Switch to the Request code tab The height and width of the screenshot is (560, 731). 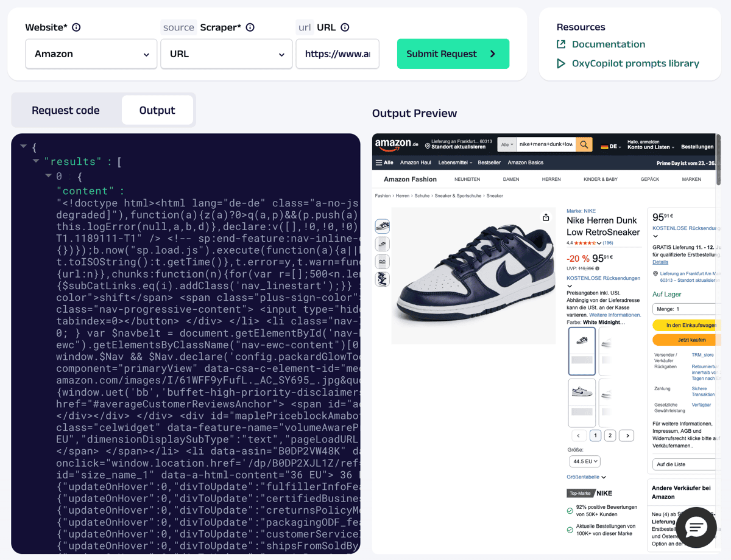[x=66, y=110]
